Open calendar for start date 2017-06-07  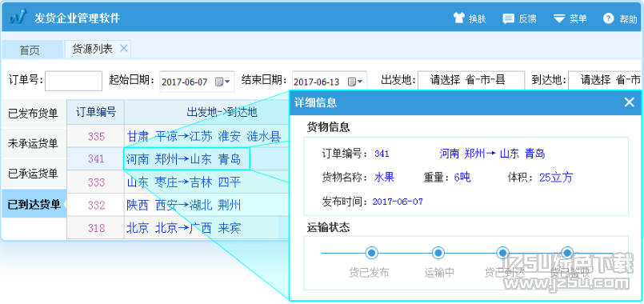(x=223, y=82)
